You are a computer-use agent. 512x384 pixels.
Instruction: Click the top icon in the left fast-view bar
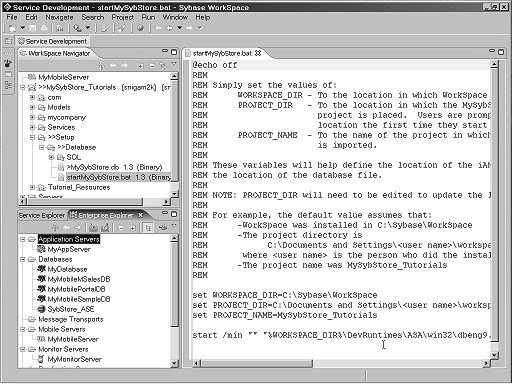tap(8, 63)
